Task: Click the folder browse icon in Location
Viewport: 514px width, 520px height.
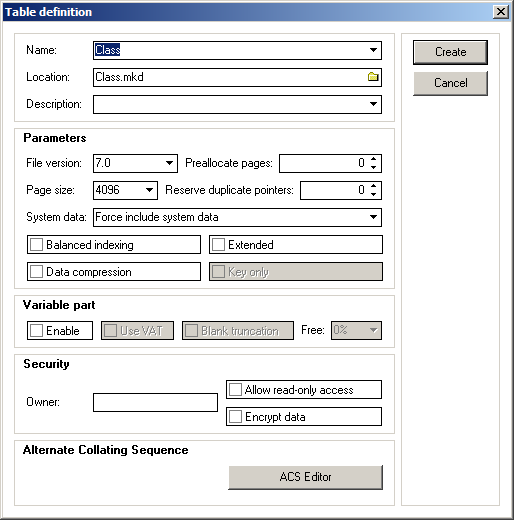Action: point(373,77)
